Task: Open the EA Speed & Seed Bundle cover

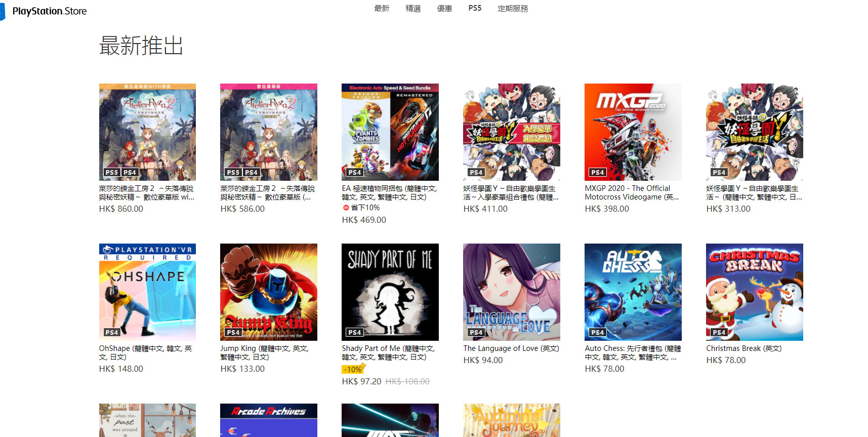Action: [390, 132]
